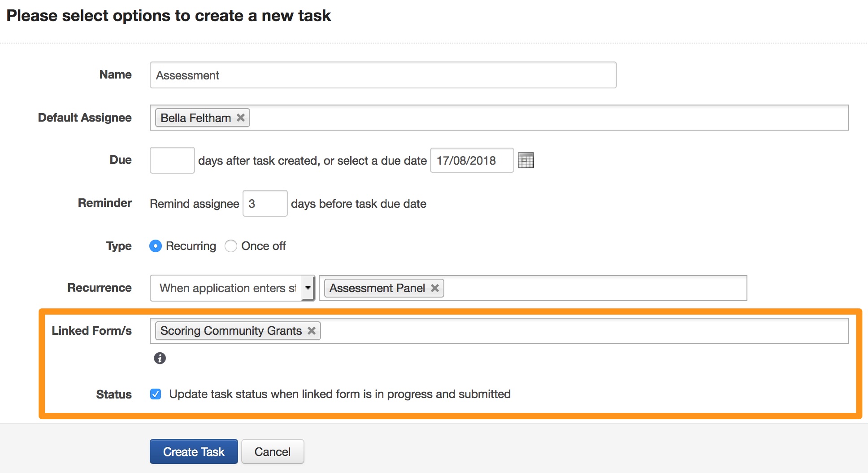Image resolution: width=868 pixels, height=473 pixels.
Task: Cancel creating the new task
Action: [x=273, y=451]
